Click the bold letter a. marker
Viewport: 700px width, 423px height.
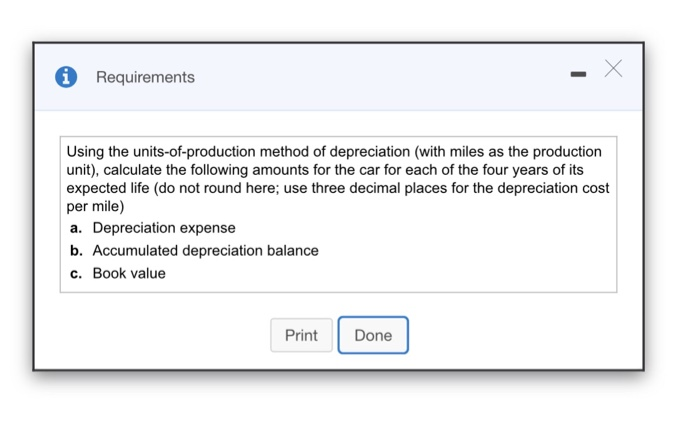click(x=76, y=228)
